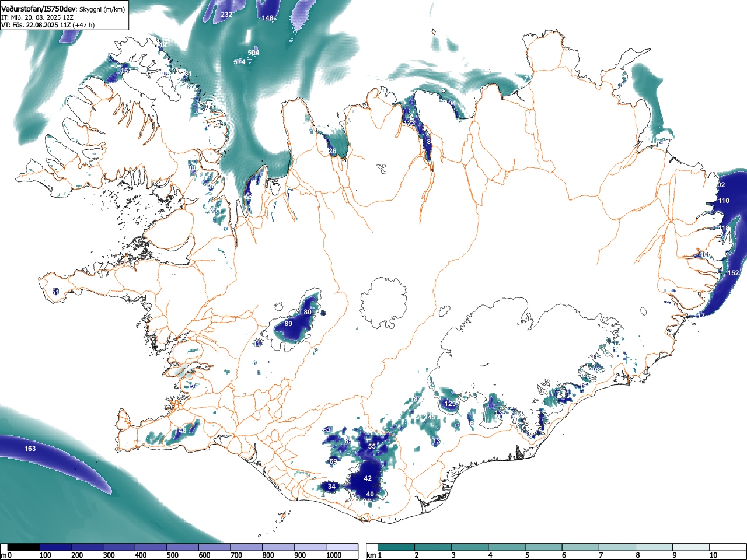Click the value 80 on the central glacier
Image resolution: width=747 pixels, height=560 pixels.
pyautogui.click(x=308, y=312)
